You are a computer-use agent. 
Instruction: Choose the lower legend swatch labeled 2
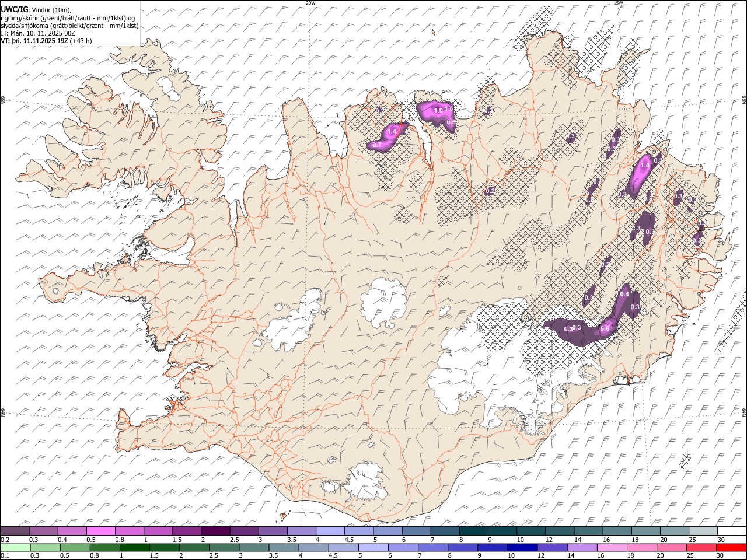pyautogui.click(x=194, y=547)
